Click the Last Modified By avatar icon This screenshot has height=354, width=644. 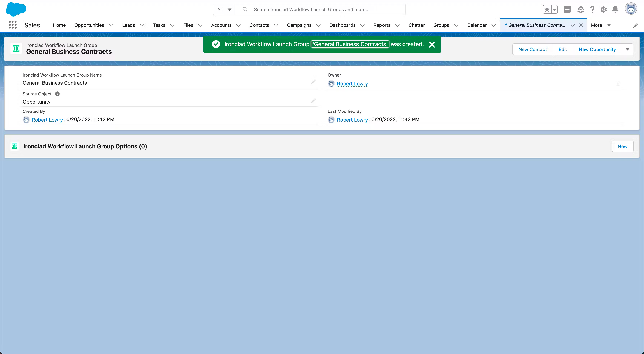coord(331,120)
